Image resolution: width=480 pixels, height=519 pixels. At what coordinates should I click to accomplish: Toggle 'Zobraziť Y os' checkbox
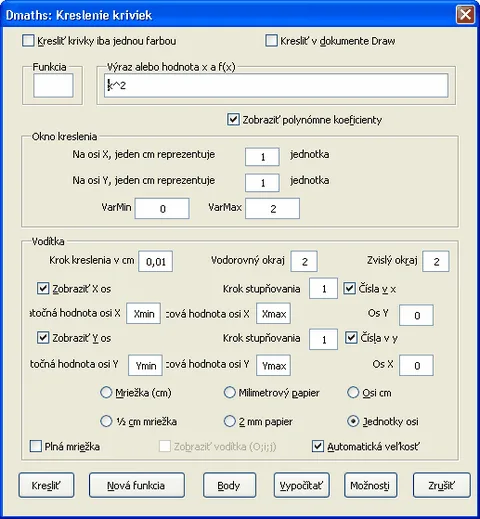(43, 338)
